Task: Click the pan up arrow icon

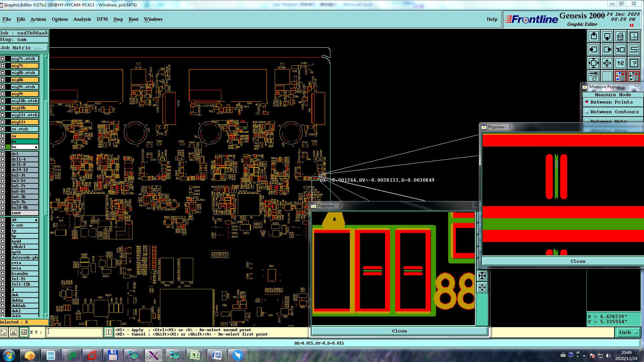Action: pyautogui.click(x=594, y=36)
